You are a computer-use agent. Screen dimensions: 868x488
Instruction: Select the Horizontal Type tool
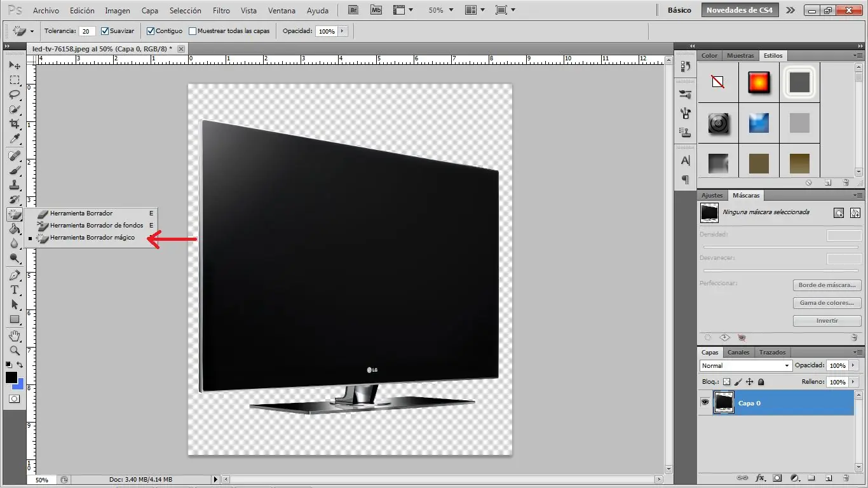pyautogui.click(x=14, y=290)
